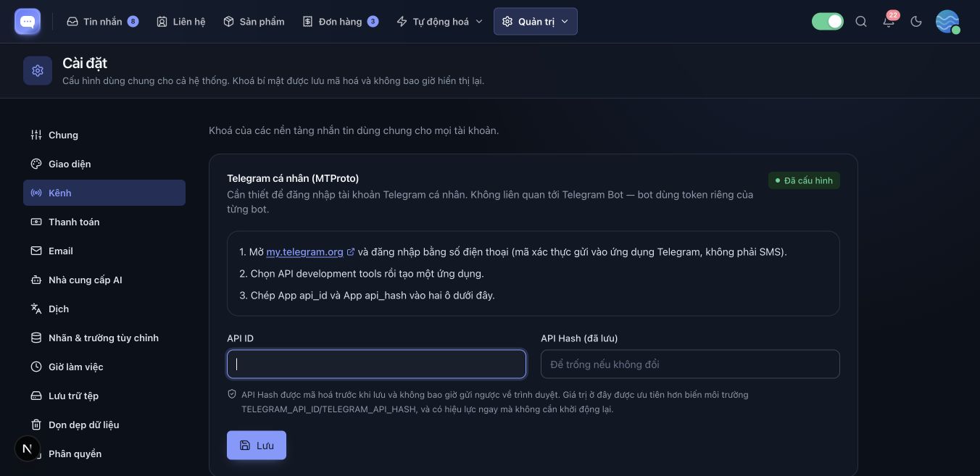Click the Đơn hàng count badge 3
980x476 pixels.
pyautogui.click(x=373, y=22)
